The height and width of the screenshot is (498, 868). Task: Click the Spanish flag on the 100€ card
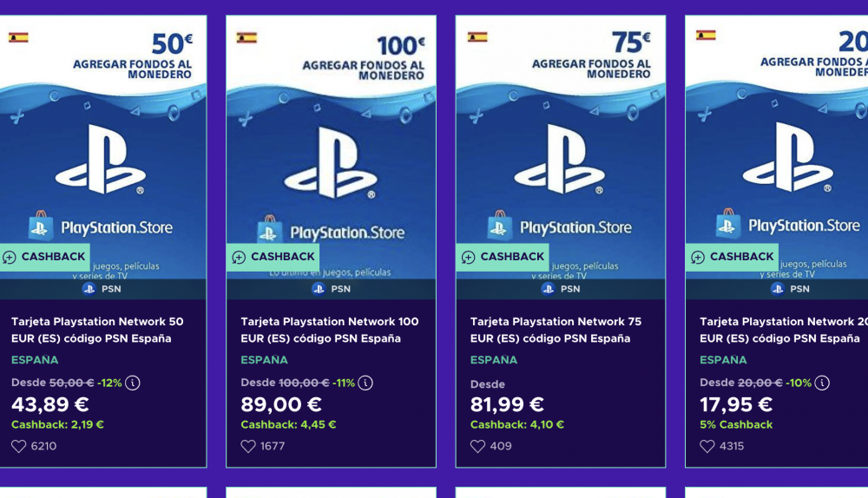pyautogui.click(x=247, y=38)
